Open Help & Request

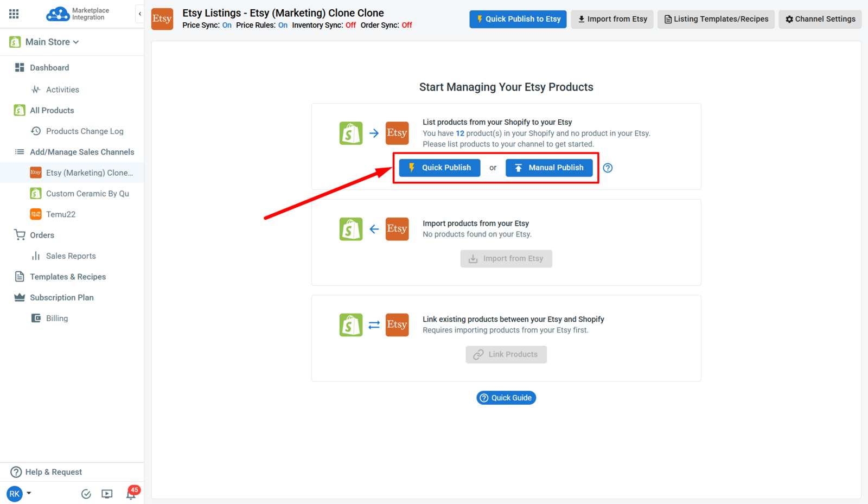[54, 472]
